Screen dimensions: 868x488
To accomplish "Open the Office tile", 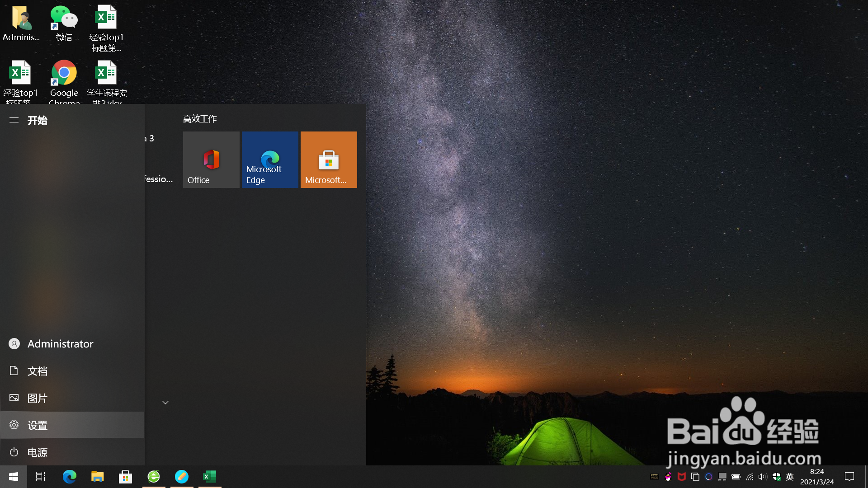I will pyautogui.click(x=211, y=160).
